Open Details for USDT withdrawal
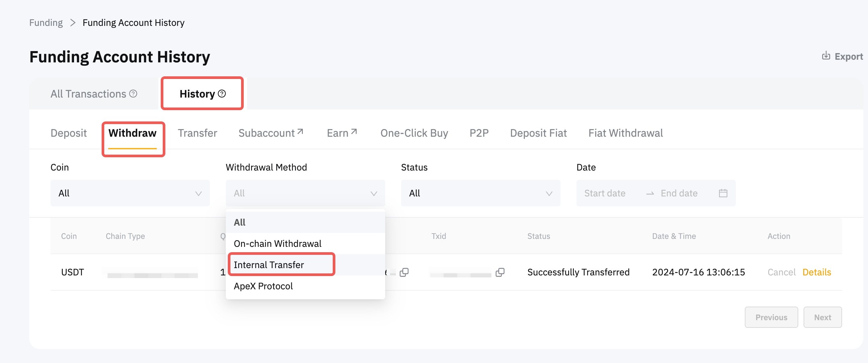Screen dimensions: 868x363 [x=817, y=272]
